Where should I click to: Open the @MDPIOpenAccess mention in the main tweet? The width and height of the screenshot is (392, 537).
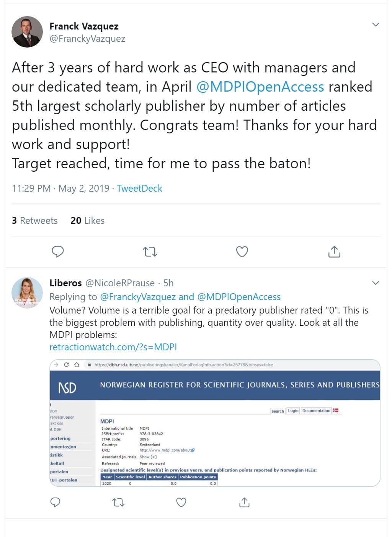coord(260,87)
